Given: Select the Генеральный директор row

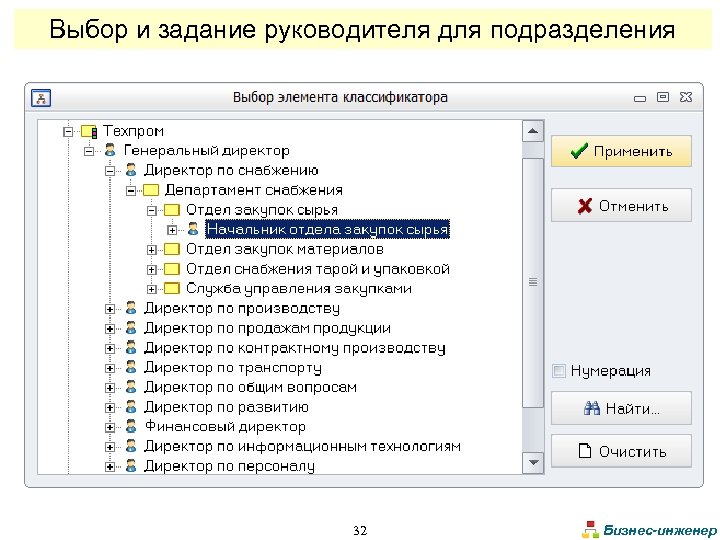Looking at the screenshot, I should pyautogui.click(x=207, y=151).
